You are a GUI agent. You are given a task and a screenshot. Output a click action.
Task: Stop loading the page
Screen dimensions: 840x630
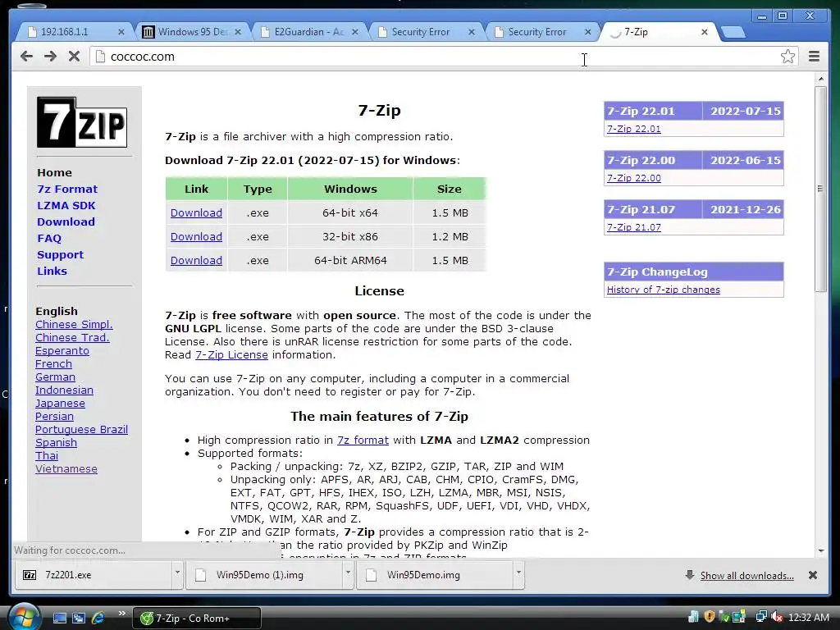coord(74,57)
